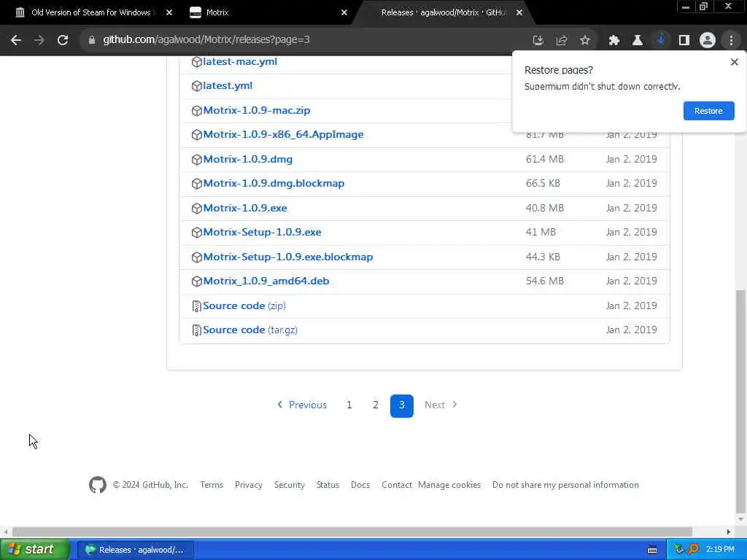Open the Terms footer link
Viewport: 747px width, 560px height.
212,485
